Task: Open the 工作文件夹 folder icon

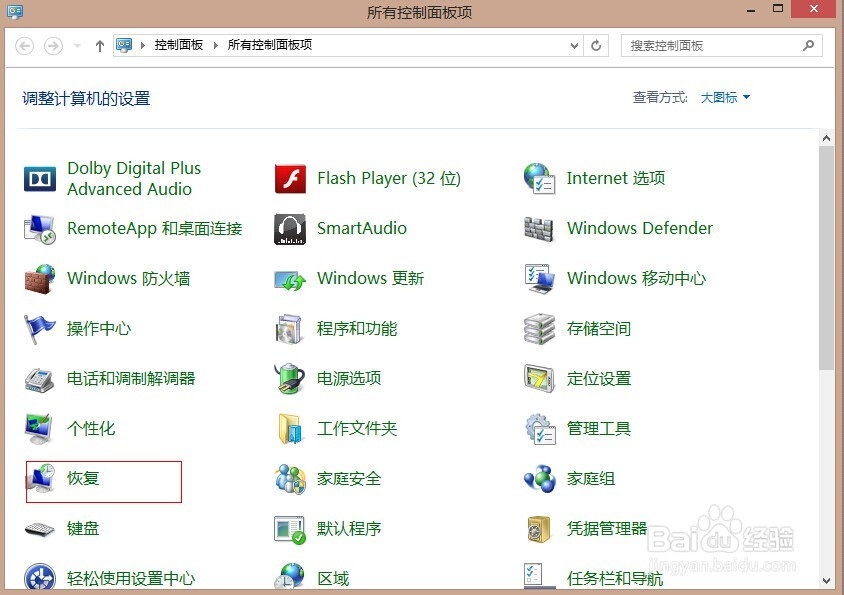Action: [x=290, y=429]
